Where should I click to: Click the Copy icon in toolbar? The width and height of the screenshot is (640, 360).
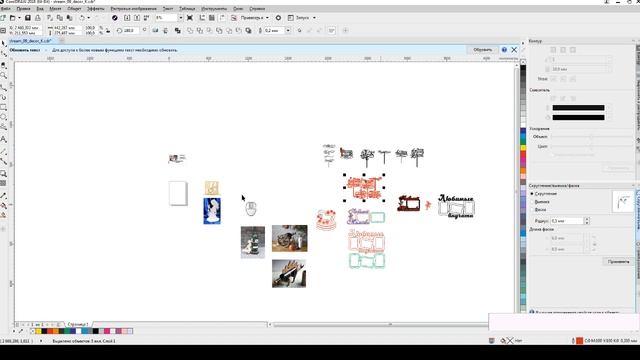pyautogui.click(x=60, y=18)
